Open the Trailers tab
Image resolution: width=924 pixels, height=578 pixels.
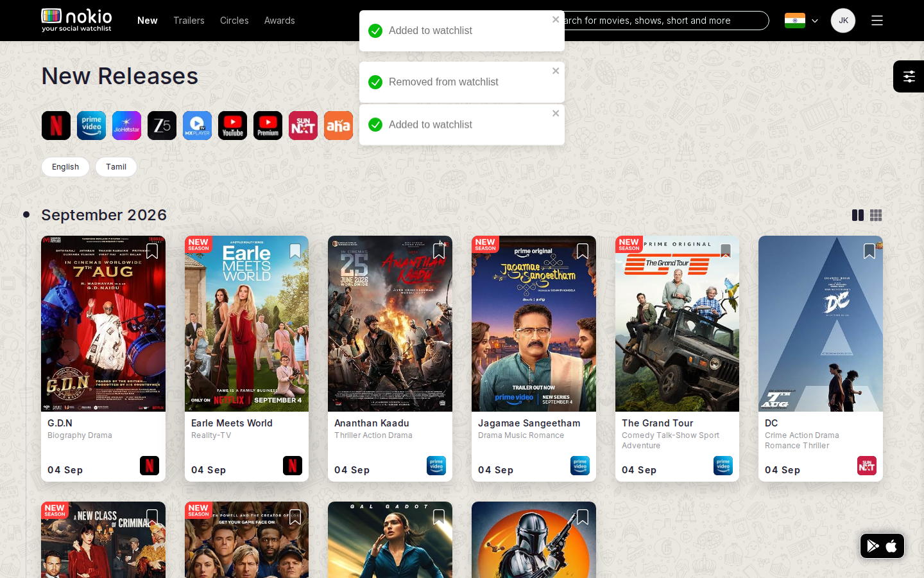click(x=189, y=21)
